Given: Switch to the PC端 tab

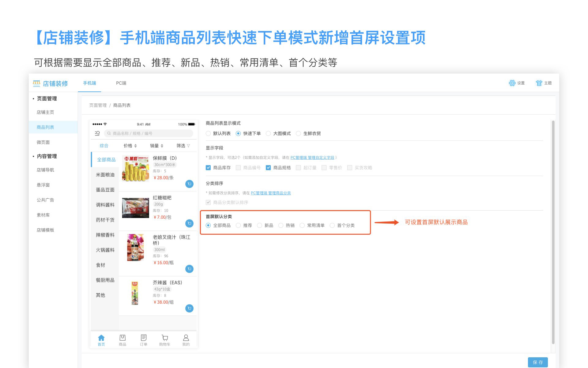Looking at the screenshot, I should coord(121,83).
